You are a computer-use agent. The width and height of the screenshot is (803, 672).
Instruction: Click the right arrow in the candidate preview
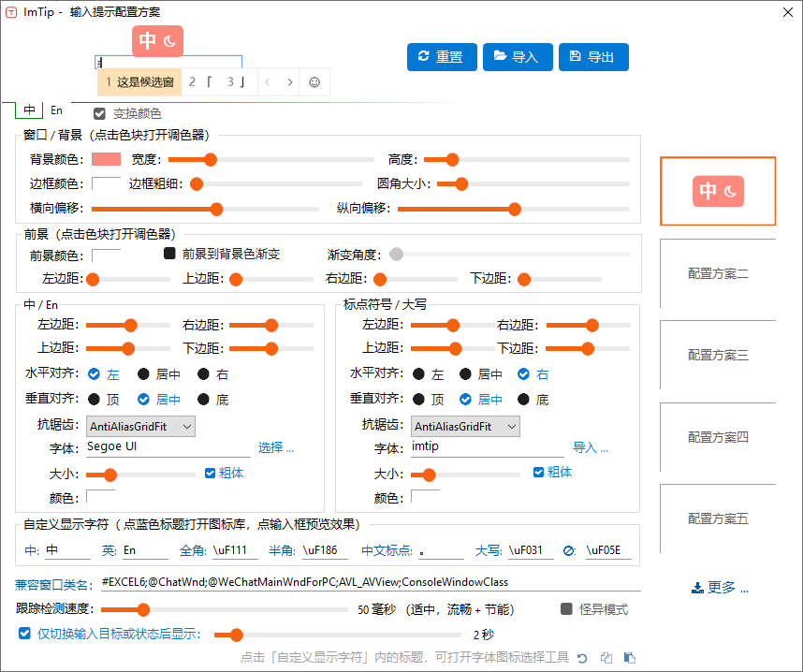tap(290, 81)
